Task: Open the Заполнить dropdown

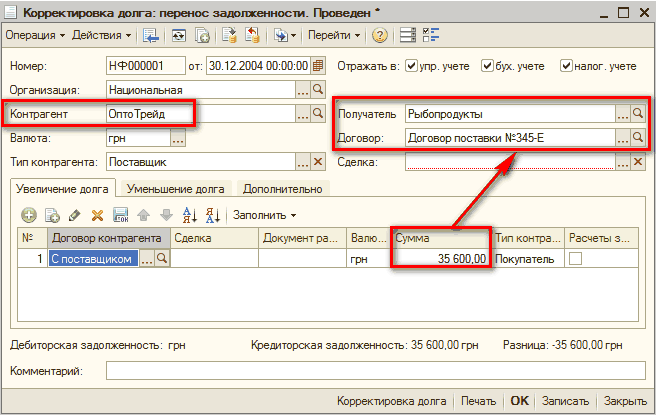Action: pyautogui.click(x=264, y=215)
